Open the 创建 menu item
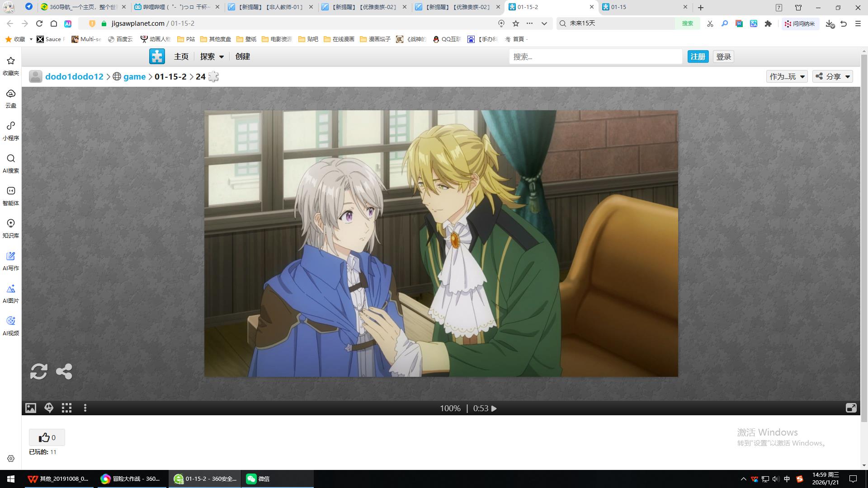 (x=242, y=56)
